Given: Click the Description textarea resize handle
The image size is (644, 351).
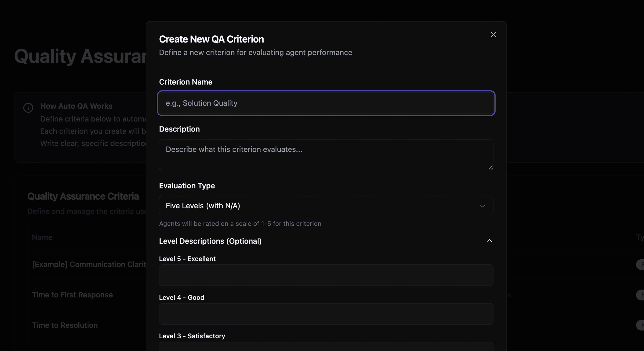Looking at the screenshot, I should tap(490, 168).
